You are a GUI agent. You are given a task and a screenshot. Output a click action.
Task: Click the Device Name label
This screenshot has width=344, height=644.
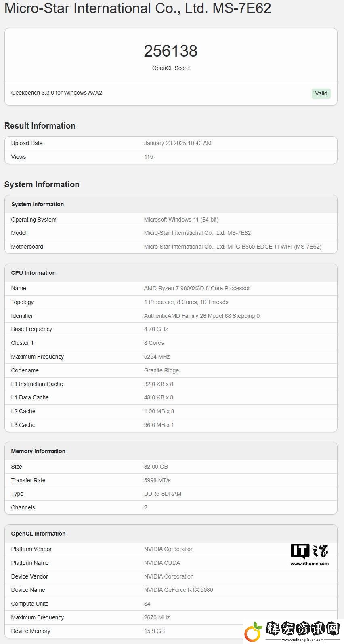(x=28, y=590)
